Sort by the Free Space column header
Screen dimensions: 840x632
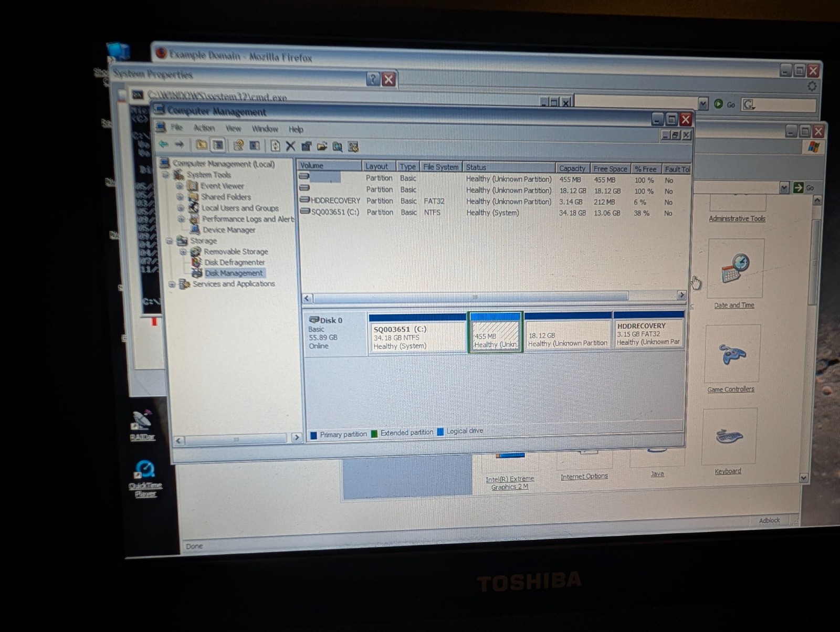610,169
